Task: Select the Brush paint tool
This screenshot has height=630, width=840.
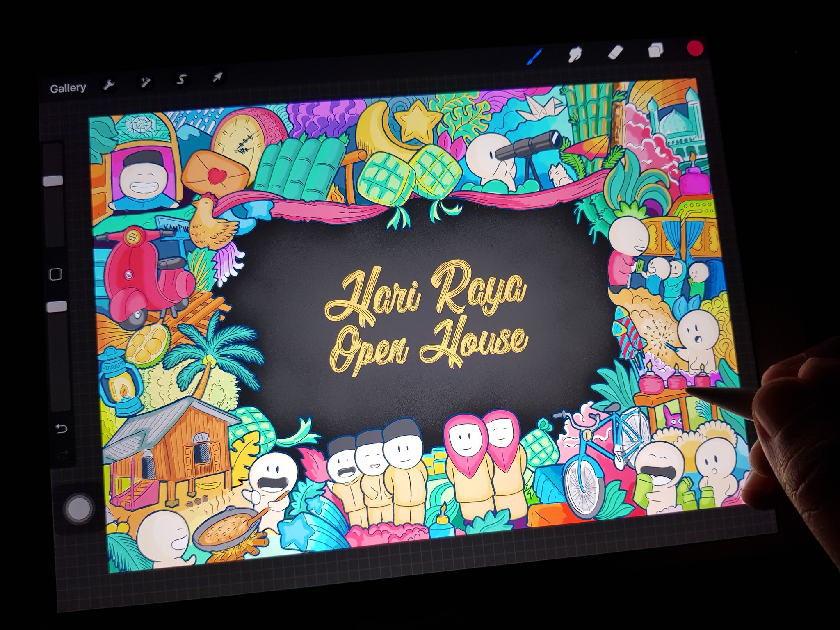Action: coord(534,57)
